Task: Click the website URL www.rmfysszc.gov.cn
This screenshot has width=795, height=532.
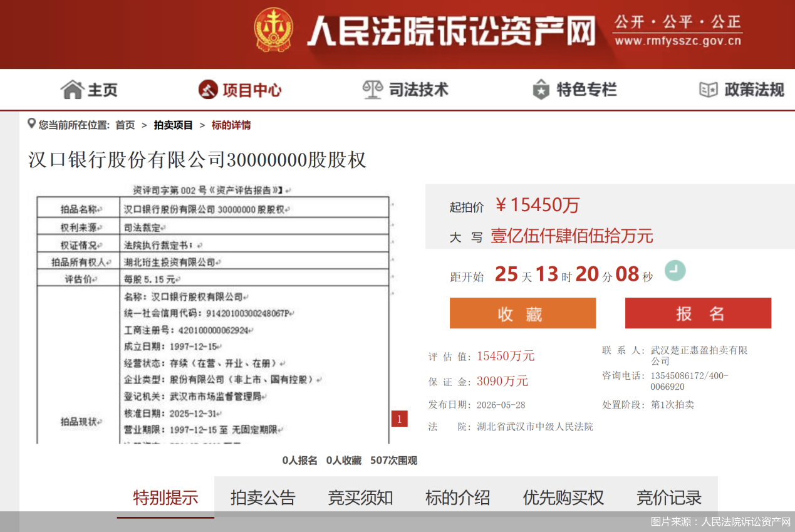Action: click(x=678, y=42)
